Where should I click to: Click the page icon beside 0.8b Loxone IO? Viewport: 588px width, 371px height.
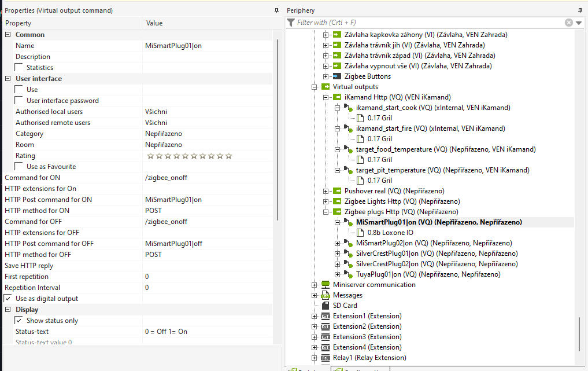click(x=360, y=233)
